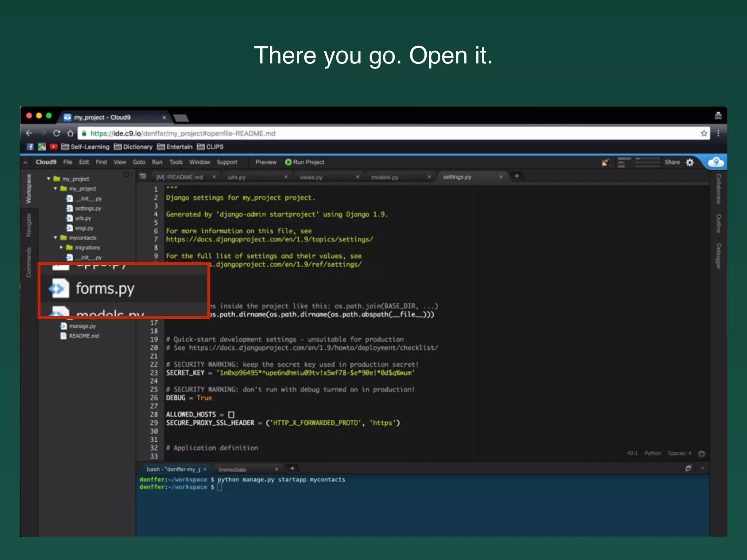Collapse the root my_project folder
This screenshot has width=747, height=560.
click(x=49, y=179)
